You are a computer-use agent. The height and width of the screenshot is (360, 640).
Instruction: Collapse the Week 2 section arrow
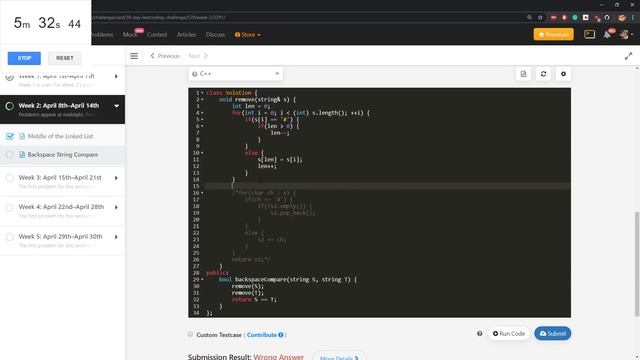(116, 106)
